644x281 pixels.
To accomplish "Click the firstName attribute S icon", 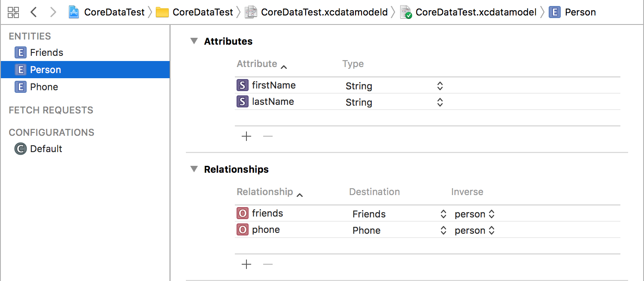I will click(x=243, y=85).
